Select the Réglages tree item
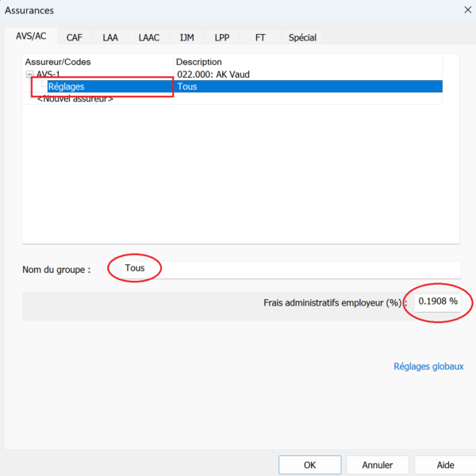 click(66, 86)
